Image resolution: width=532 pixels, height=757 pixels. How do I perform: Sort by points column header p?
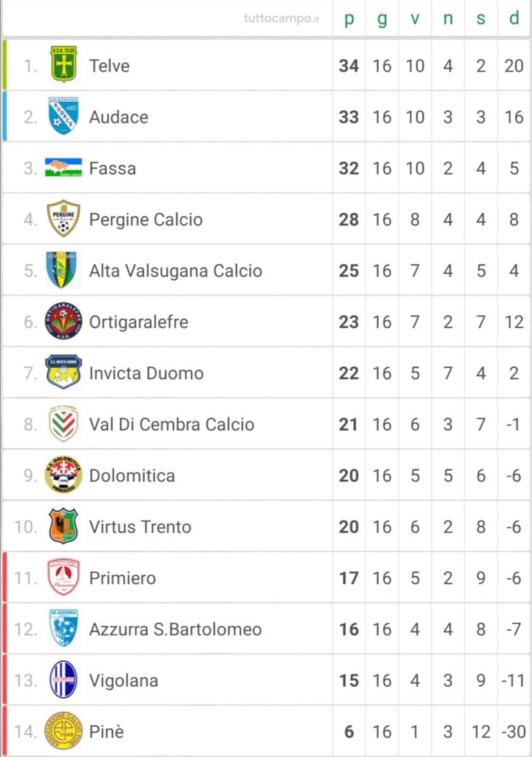click(x=349, y=18)
